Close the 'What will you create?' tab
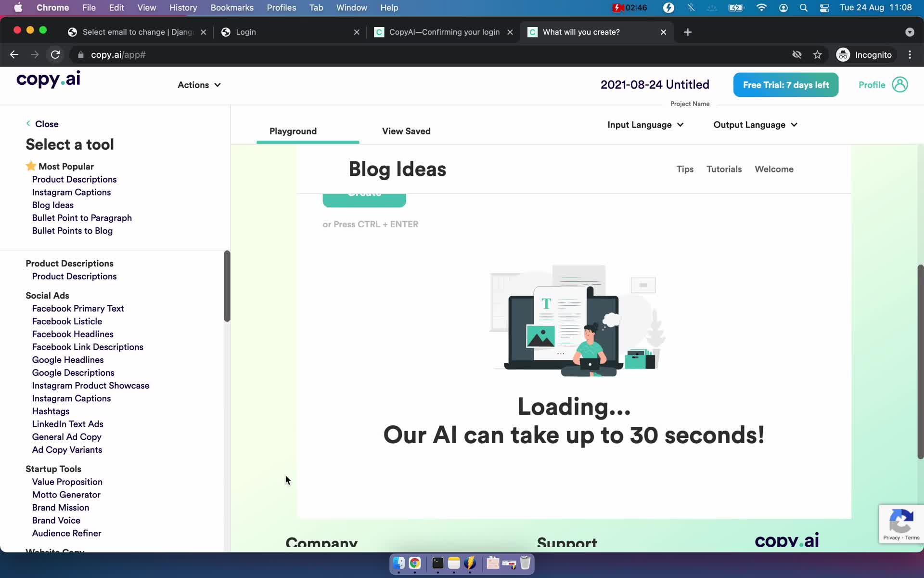Image resolution: width=924 pixels, height=578 pixels. click(x=663, y=32)
